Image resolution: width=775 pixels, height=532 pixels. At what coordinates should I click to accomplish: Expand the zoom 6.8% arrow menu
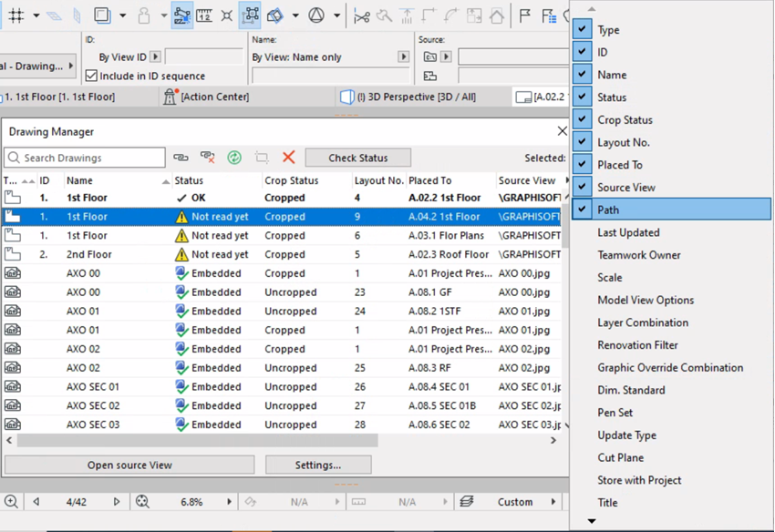pyautogui.click(x=230, y=502)
